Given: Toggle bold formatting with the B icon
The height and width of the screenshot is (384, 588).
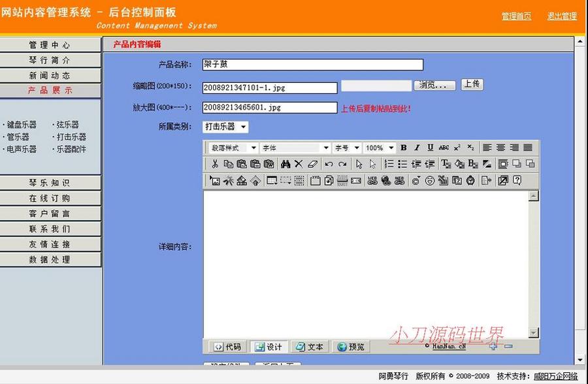Looking at the screenshot, I should (x=403, y=148).
